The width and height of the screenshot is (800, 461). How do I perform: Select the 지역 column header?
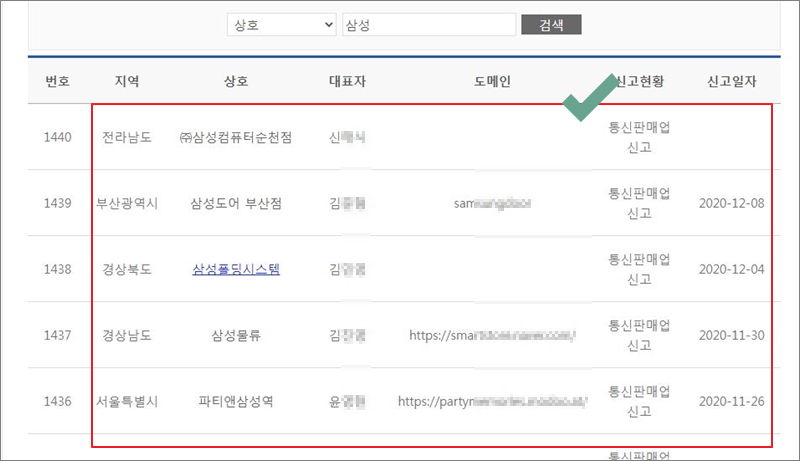pos(127,81)
